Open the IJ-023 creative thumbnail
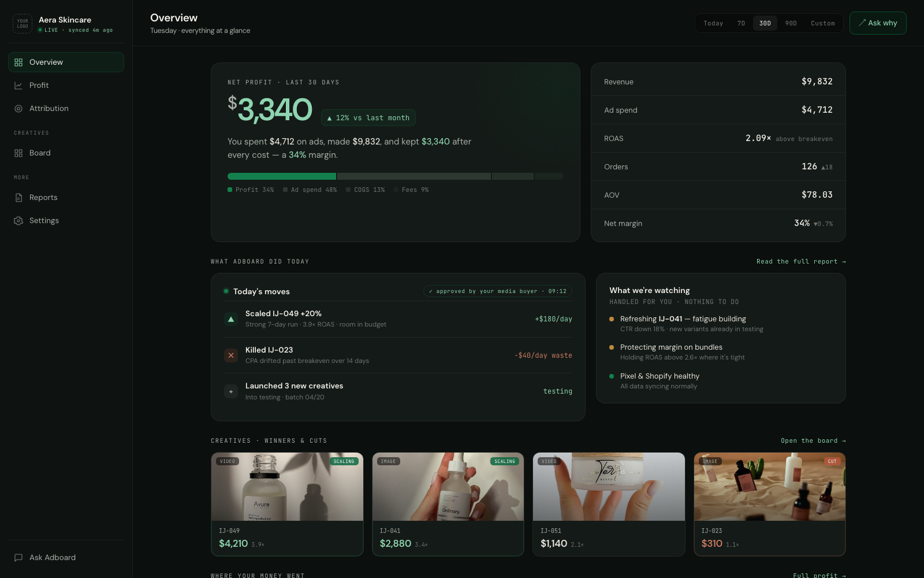 pos(770,487)
